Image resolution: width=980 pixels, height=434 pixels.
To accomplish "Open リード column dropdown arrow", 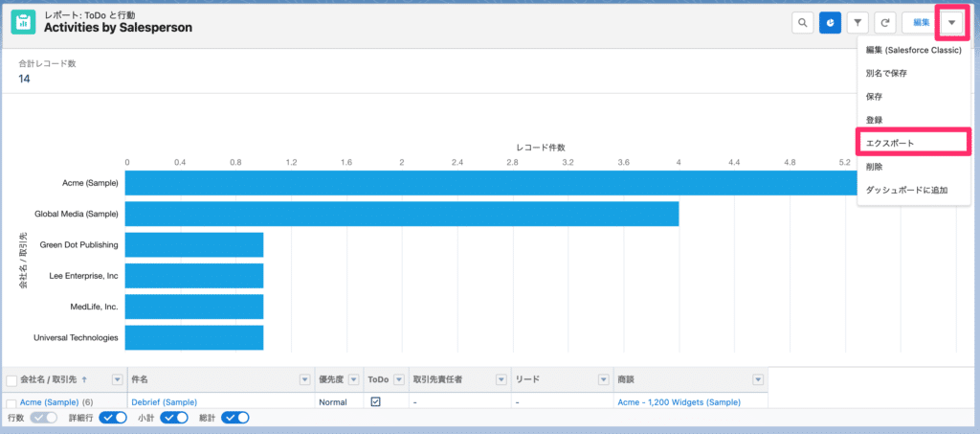I will tap(603, 379).
